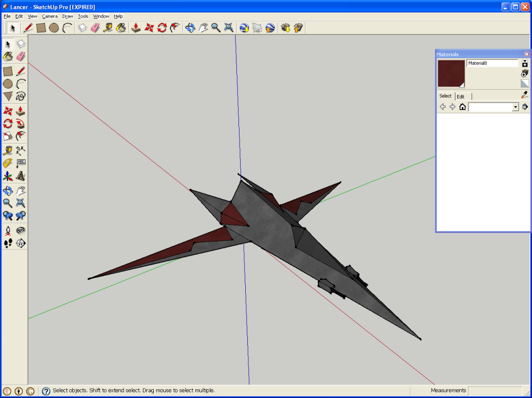Toggle the secondary selection pane button
The width and height of the screenshot is (532, 398).
(525, 63)
